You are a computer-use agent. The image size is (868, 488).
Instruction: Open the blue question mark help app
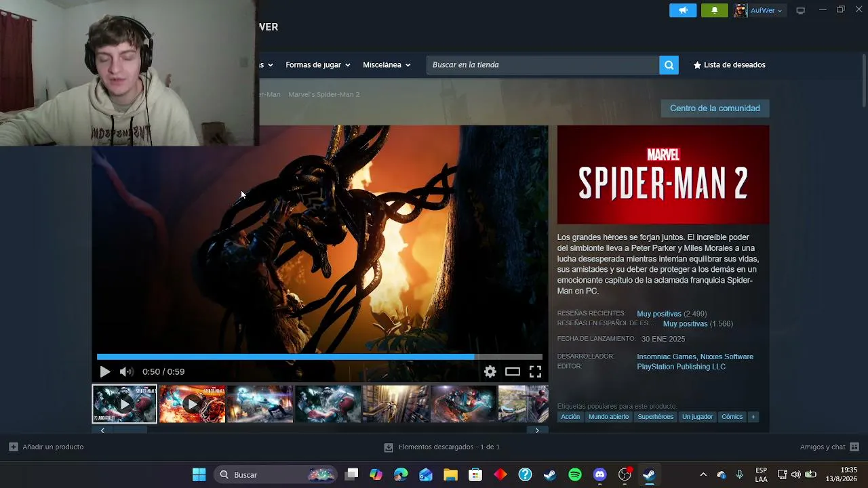pyautogui.click(x=525, y=474)
